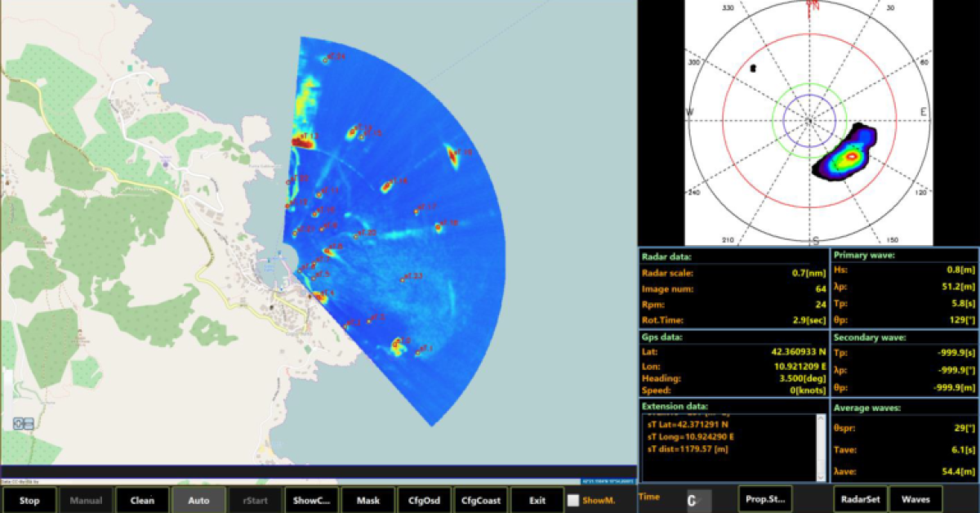980x513 pixels.
Task: Select the map zoom-in control icon
Action: coord(18,423)
